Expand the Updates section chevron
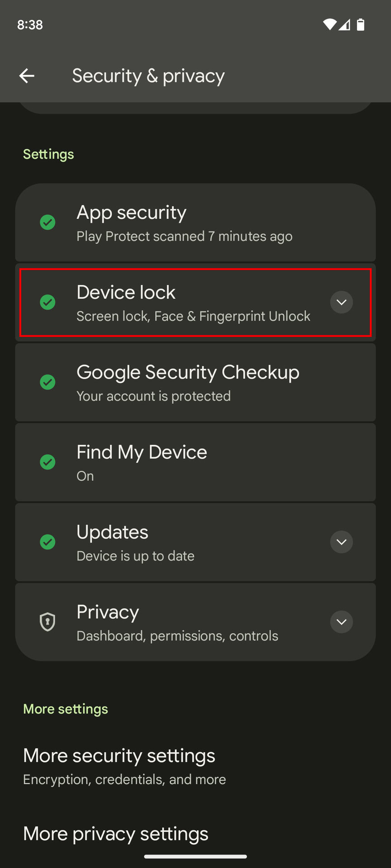391x868 pixels. (x=341, y=542)
